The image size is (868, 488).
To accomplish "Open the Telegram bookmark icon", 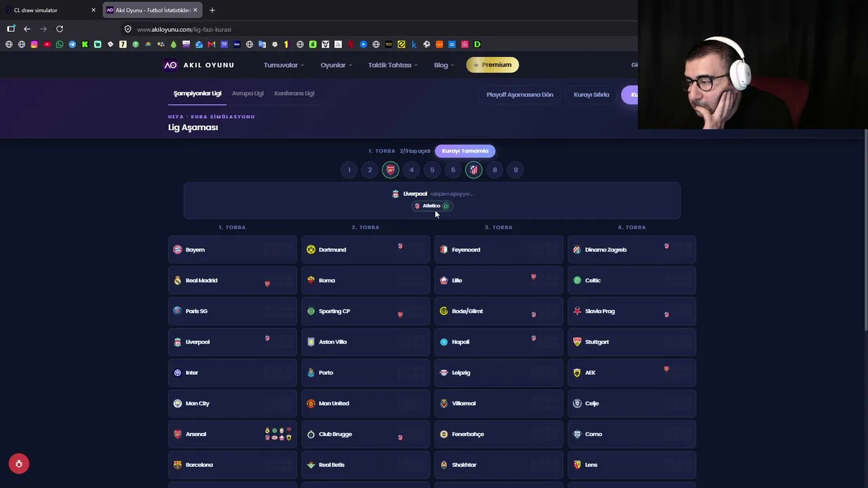I will point(73,45).
